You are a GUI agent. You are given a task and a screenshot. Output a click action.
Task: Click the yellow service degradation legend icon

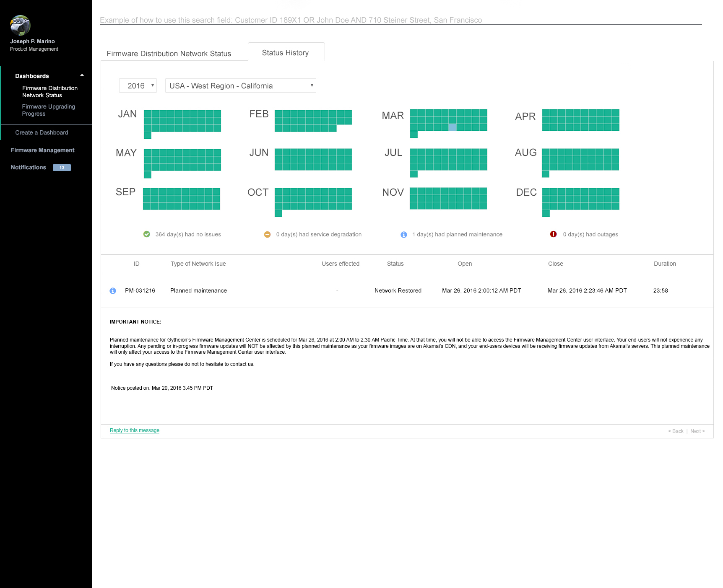[267, 234]
